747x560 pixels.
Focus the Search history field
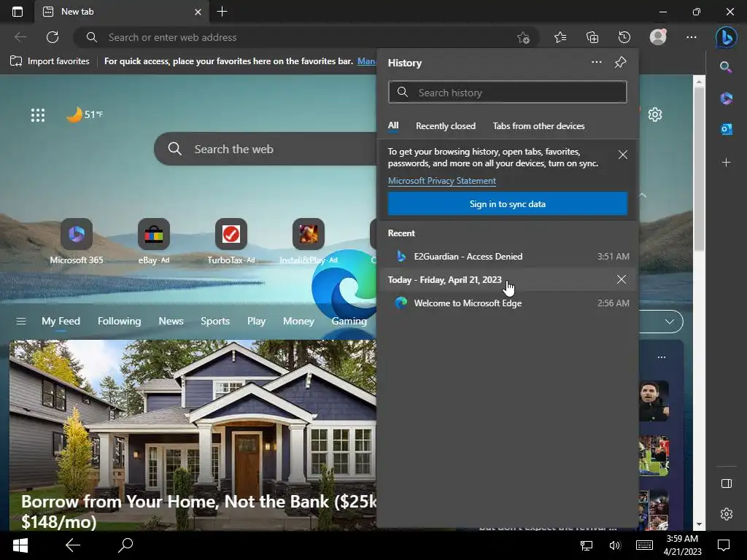tap(508, 92)
